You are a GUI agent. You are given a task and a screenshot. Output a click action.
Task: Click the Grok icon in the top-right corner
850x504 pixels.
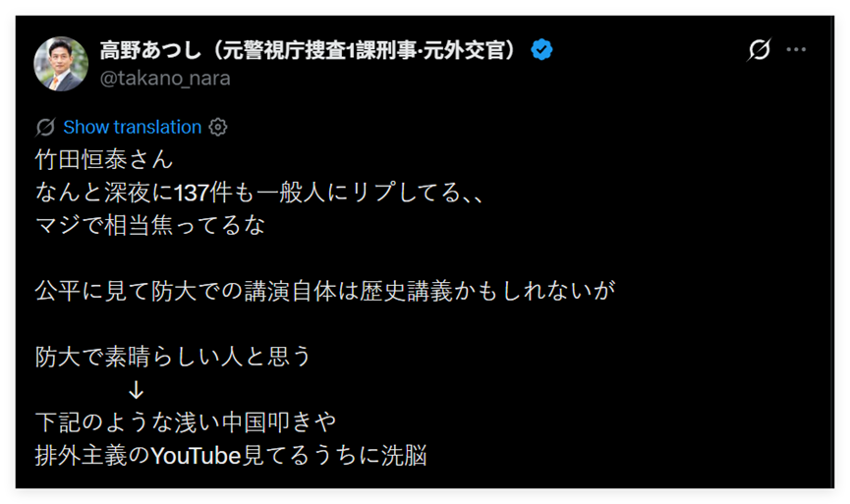point(759,50)
